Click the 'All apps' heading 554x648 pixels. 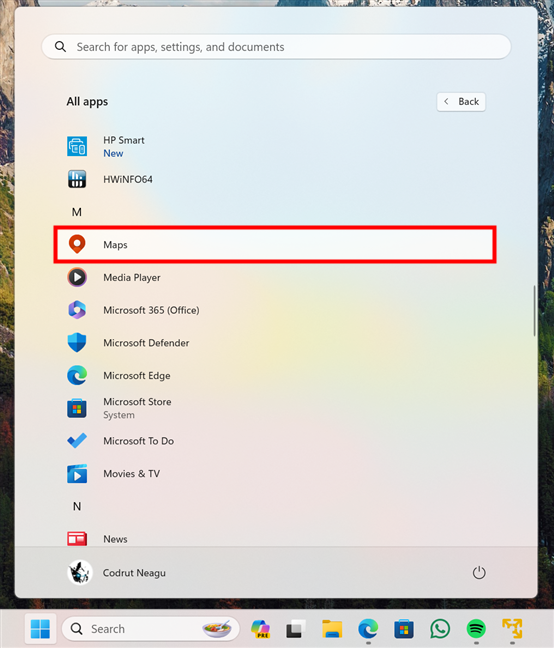tap(87, 102)
